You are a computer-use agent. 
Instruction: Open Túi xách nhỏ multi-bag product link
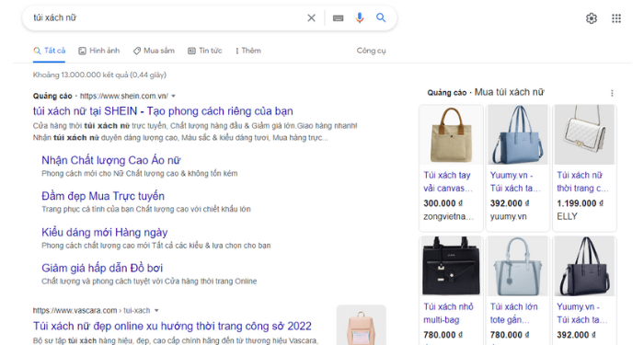point(448,314)
